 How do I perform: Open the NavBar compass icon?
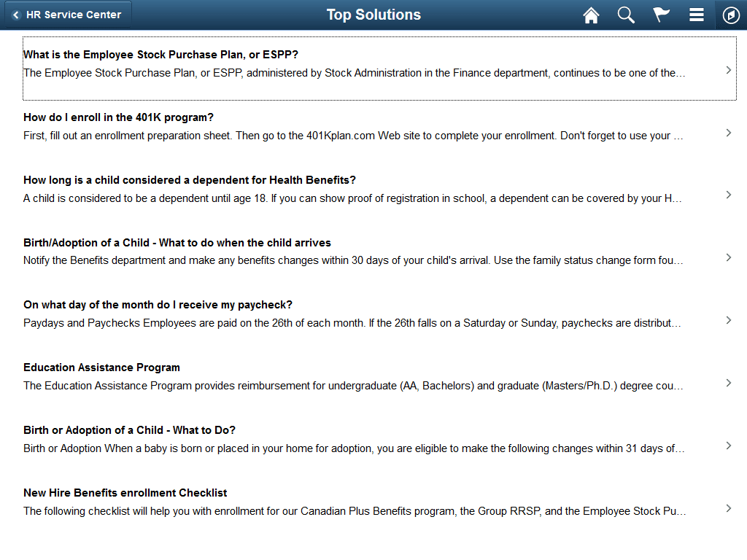click(730, 15)
